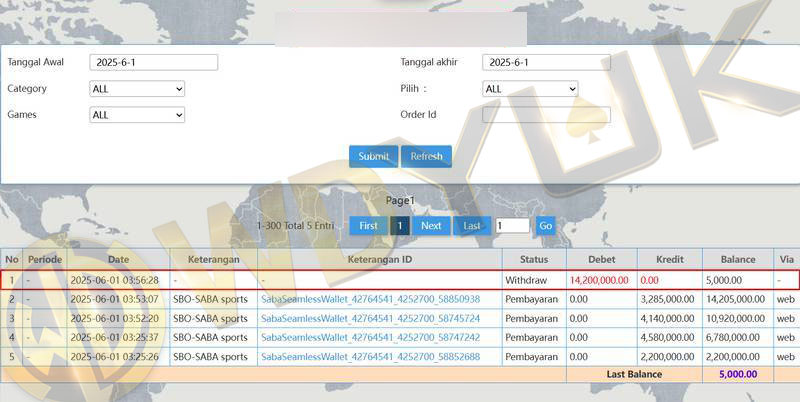
Task: Click the Keterangan column header
Action: click(213, 259)
